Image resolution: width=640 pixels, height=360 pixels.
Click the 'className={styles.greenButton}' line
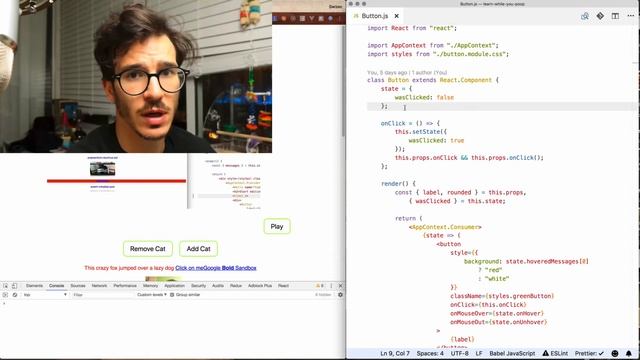tap(502, 296)
